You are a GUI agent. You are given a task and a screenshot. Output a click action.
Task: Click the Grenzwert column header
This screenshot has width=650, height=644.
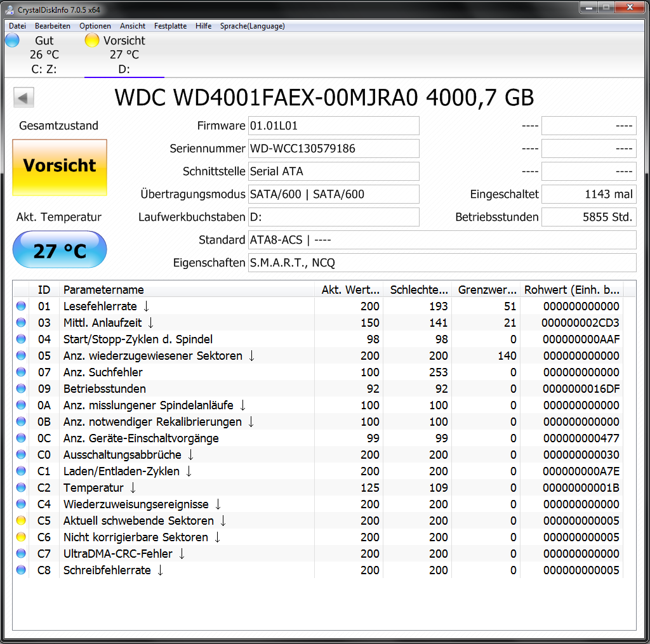pos(486,289)
